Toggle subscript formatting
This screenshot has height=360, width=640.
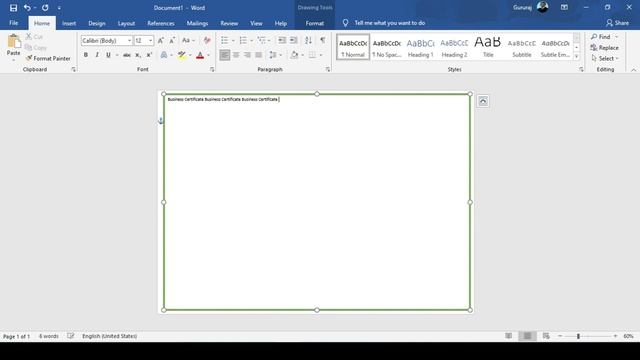point(138,55)
